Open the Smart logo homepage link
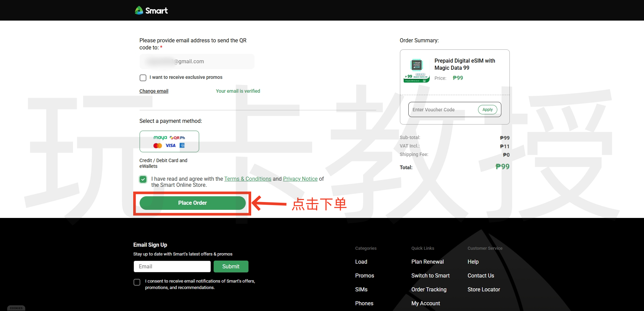Screen dimensions: 644x311 [x=151, y=10]
